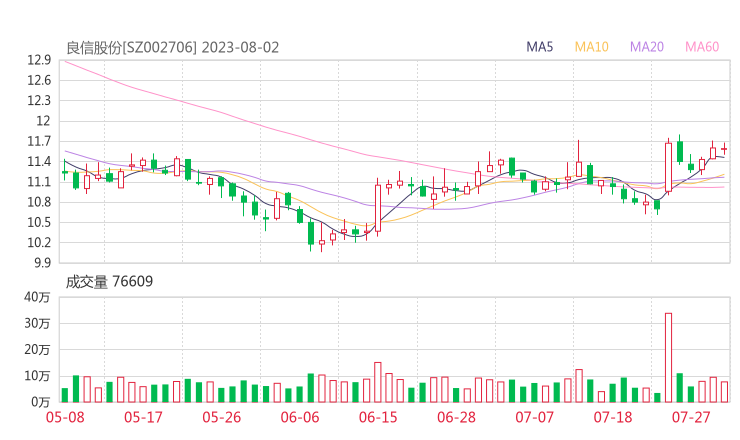The width and height of the screenshot is (740, 440).
Task: Click the 10.5 price axis label
Action: [39, 222]
